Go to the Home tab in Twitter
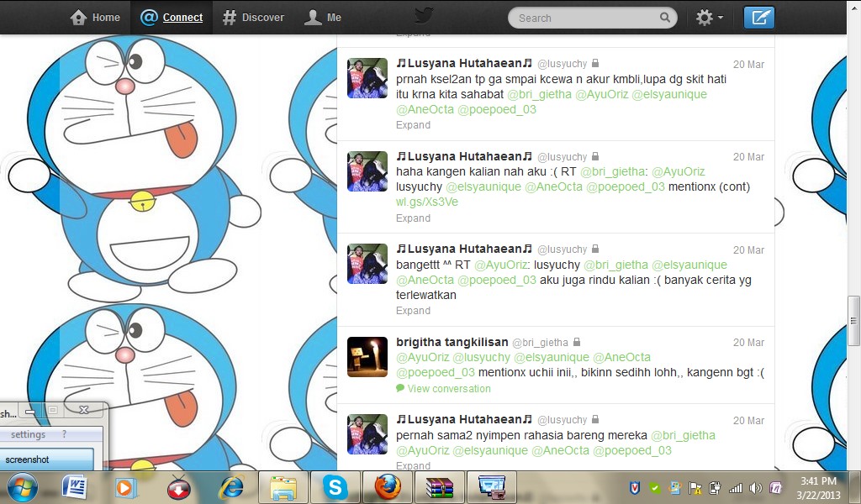 coord(95,18)
